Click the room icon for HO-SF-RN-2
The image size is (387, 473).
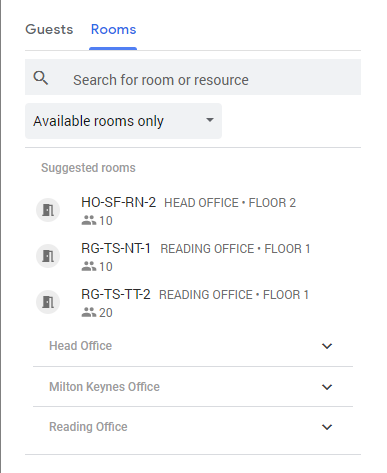tap(48, 210)
